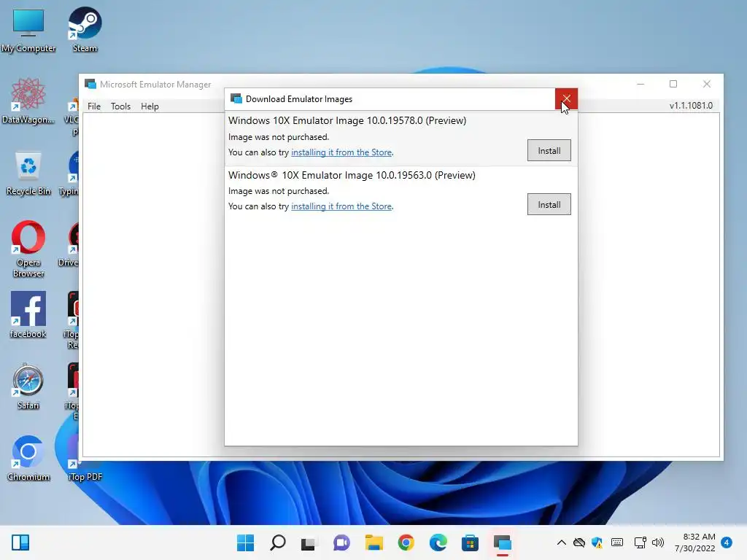Open network status tray icon
The image size is (747, 560).
640,542
